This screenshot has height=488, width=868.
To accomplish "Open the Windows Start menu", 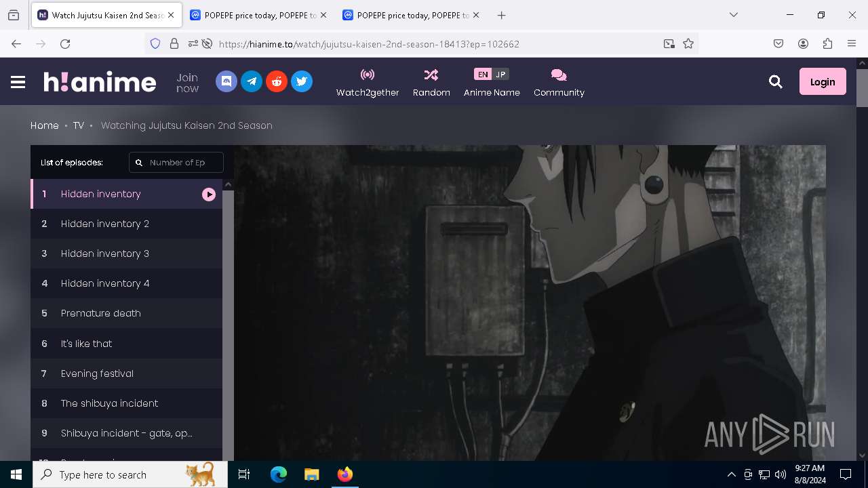I will point(16,474).
